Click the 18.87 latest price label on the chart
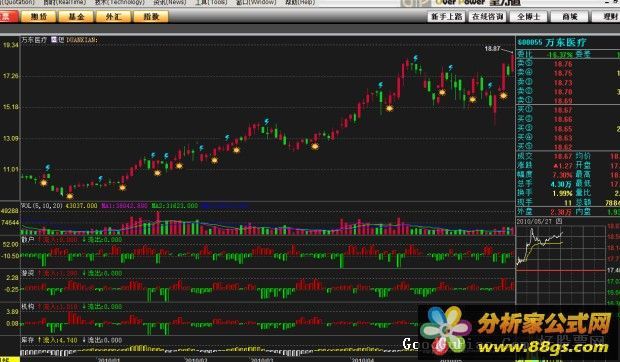The width and height of the screenshot is (620, 362). (x=492, y=49)
